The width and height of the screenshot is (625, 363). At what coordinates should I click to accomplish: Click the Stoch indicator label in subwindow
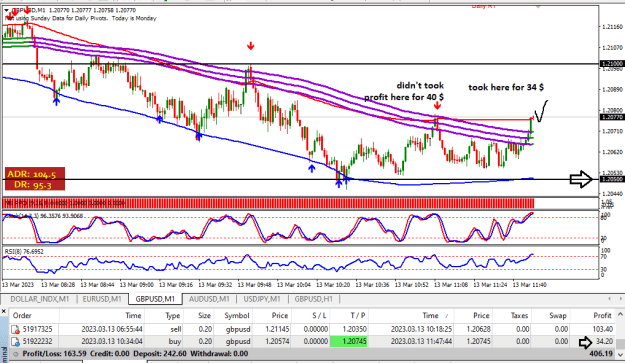[43, 216]
